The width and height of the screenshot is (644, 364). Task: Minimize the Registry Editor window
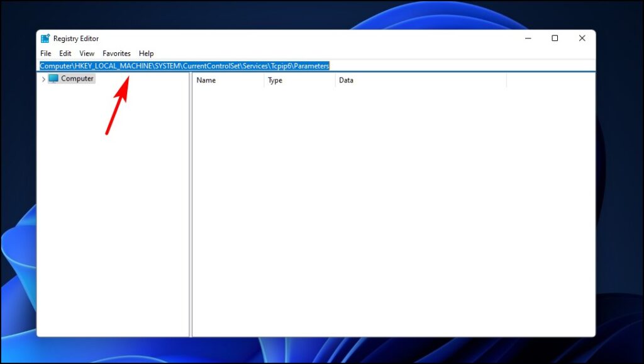pos(528,38)
